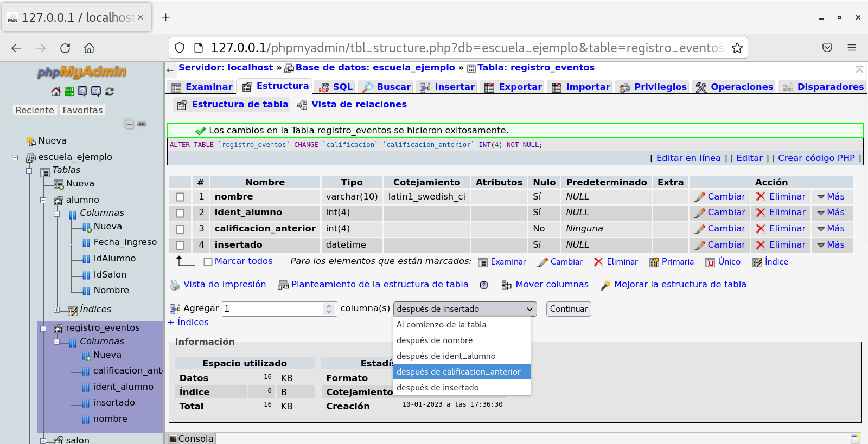The width and height of the screenshot is (868, 444).
Task: Collapse all with the sidebar minus icon
Action: click(x=129, y=124)
